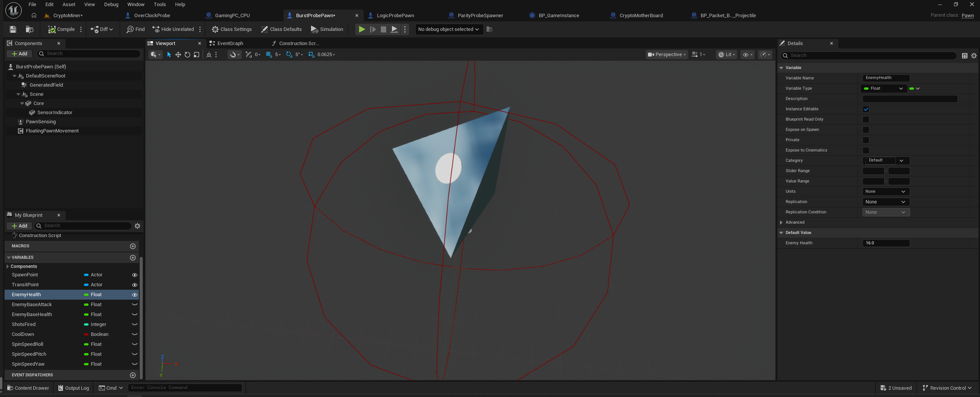Toggle ShotsFired variable visibility eye
This screenshot has height=397, width=980.
[135, 324]
